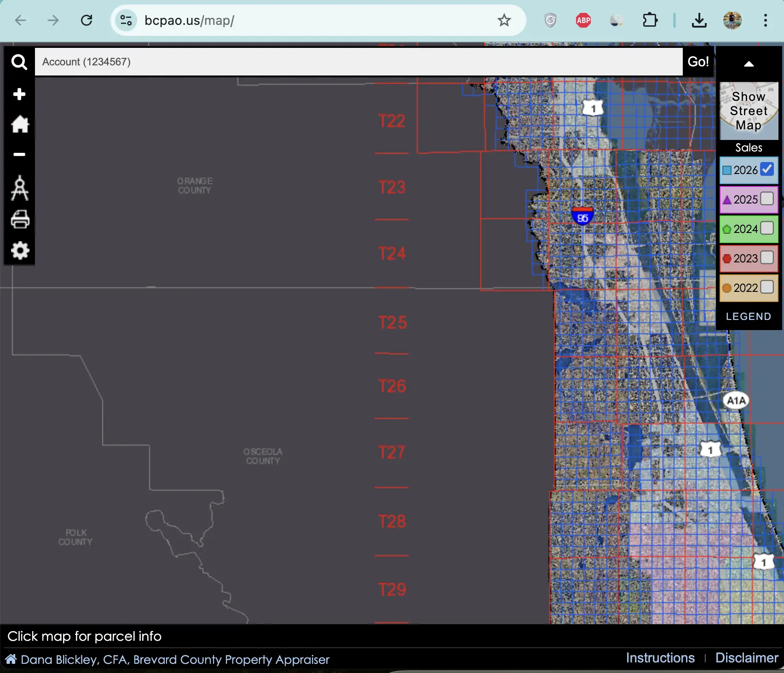Open Chrome site permissions chevron
The height and width of the screenshot is (673, 784).
[125, 20]
